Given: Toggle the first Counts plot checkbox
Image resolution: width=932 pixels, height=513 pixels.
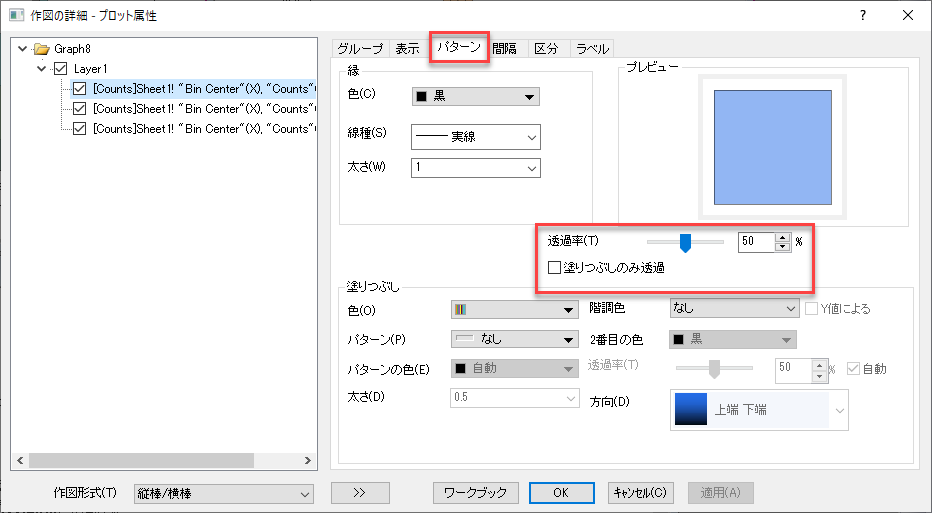Looking at the screenshot, I should click(80, 89).
